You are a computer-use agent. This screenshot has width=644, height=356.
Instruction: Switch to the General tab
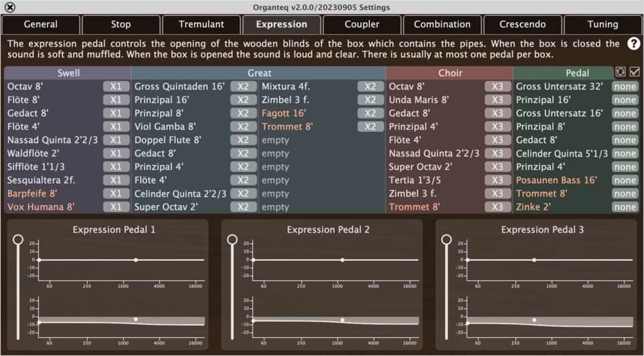(x=41, y=24)
